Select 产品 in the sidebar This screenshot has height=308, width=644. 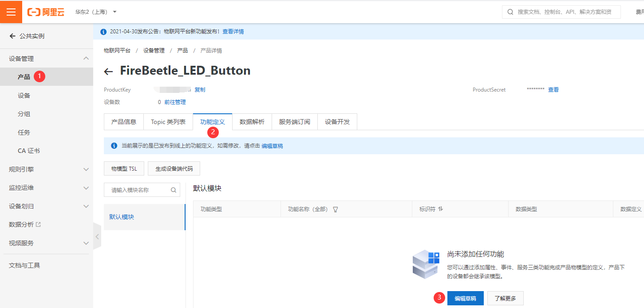tap(47, 77)
